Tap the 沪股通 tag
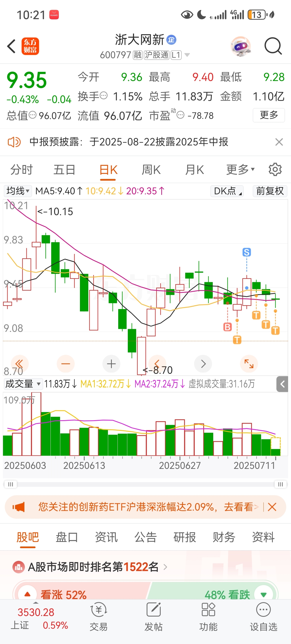 [157, 55]
